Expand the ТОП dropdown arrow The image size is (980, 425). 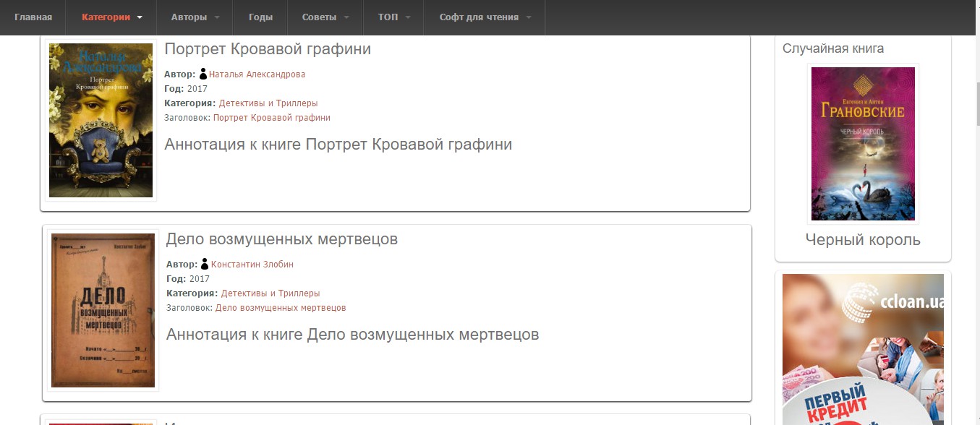[409, 17]
